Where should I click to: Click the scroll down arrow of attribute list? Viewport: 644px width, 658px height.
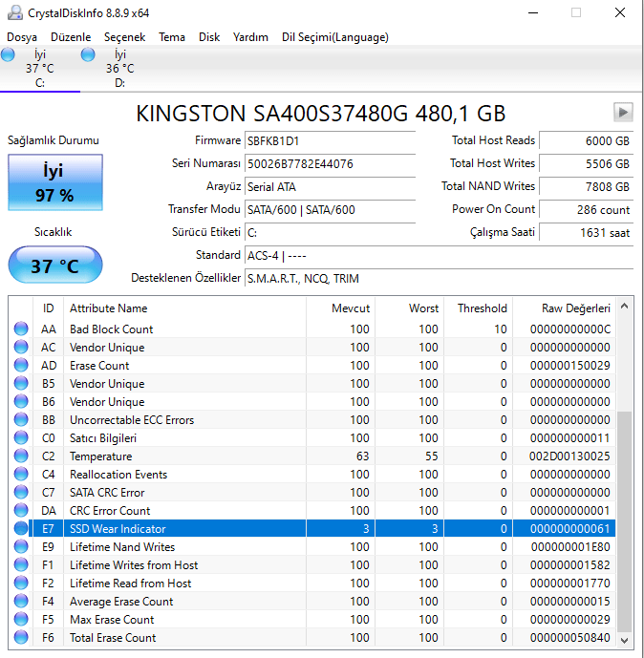pos(624,641)
